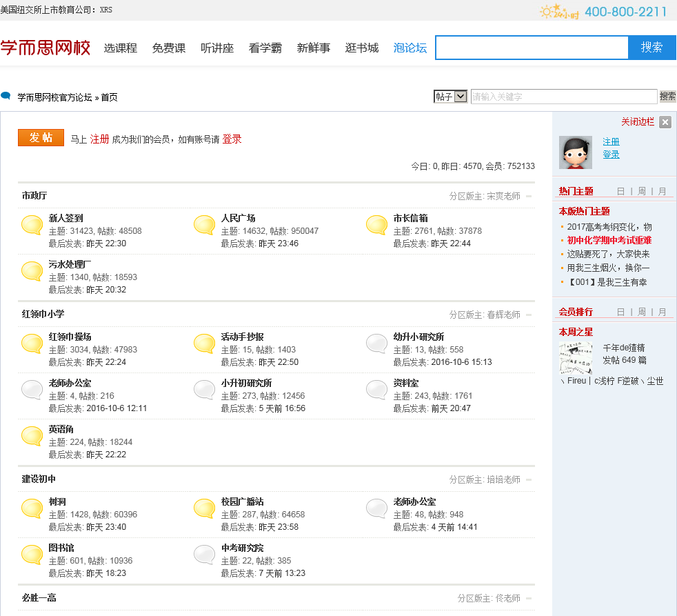Click the 校园广播站 forum bubble icon
The image size is (677, 616).
pyautogui.click(x=204, y=508)
